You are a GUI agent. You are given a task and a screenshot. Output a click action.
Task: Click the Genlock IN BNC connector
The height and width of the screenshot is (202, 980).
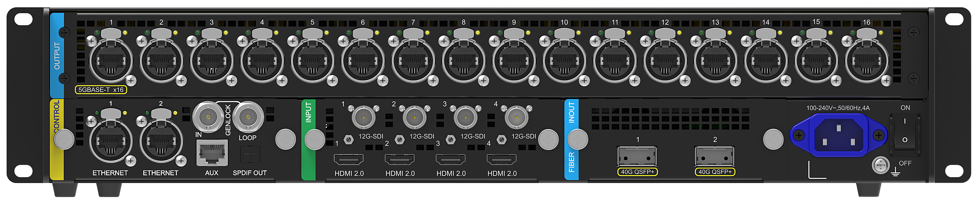tap(208, 117)
